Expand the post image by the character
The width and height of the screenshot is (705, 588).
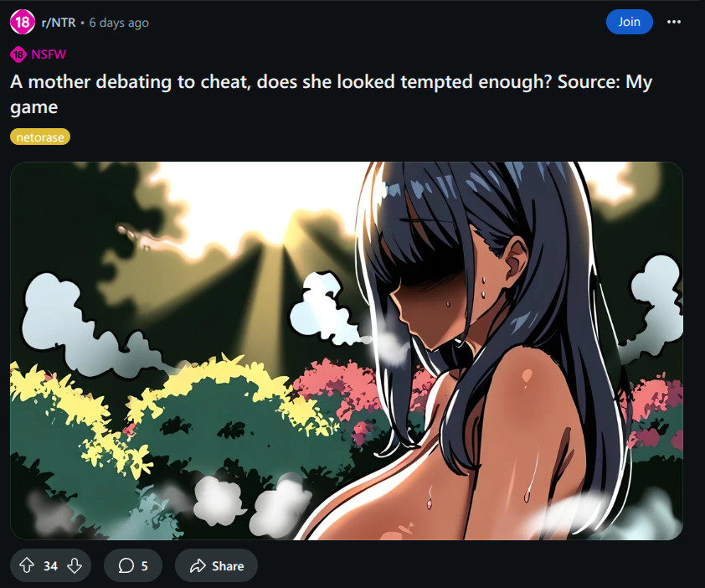[486, 351]
